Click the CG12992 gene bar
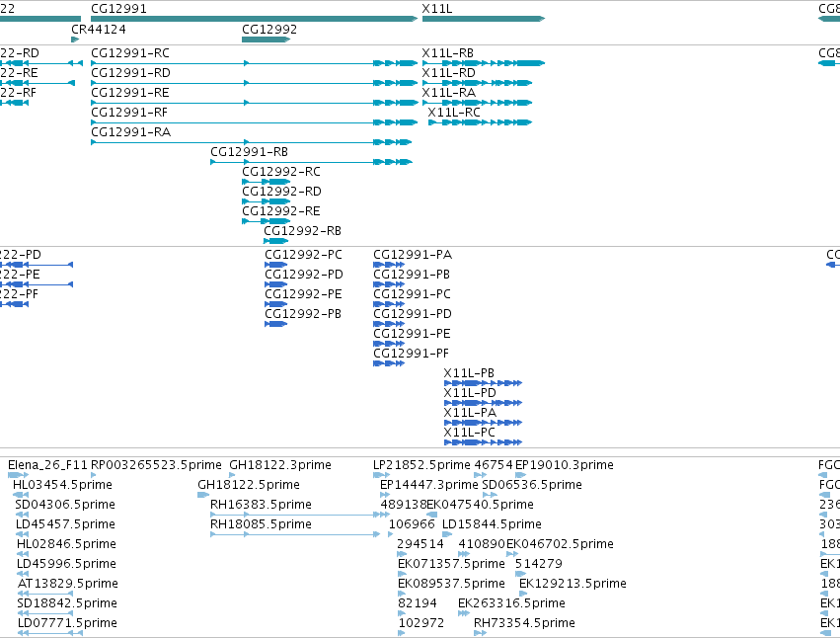 click(x=266, y=40)
